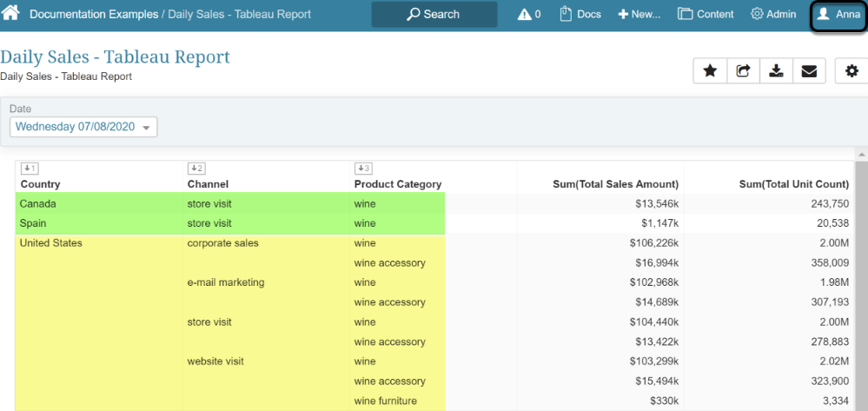Image resolution: width=868 pixels, height=411 pixels.
Task: Mark report as favorite with star icon
Action: 710,71
